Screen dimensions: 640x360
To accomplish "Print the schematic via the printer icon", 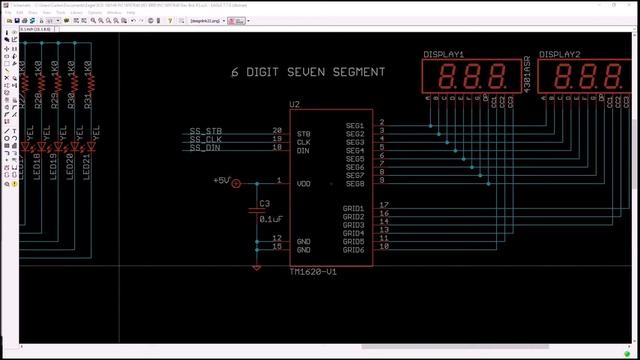I will (24, 21).
